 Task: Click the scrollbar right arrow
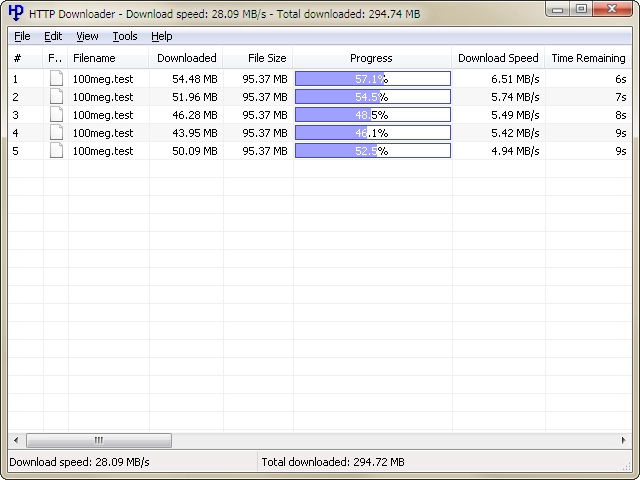point(623,440)
